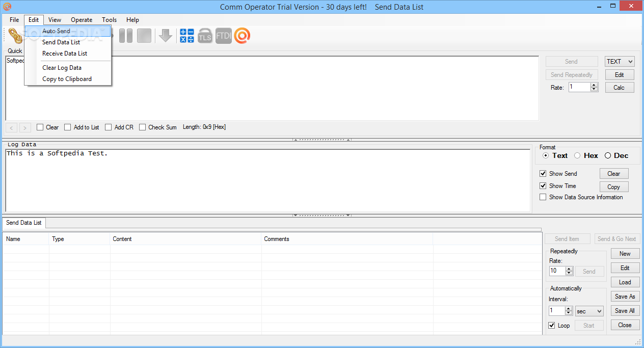Click the Repeatedly Rate input showing 10
Screen dimensions: 644x348
pyautogui.click(x=557, y=271)
